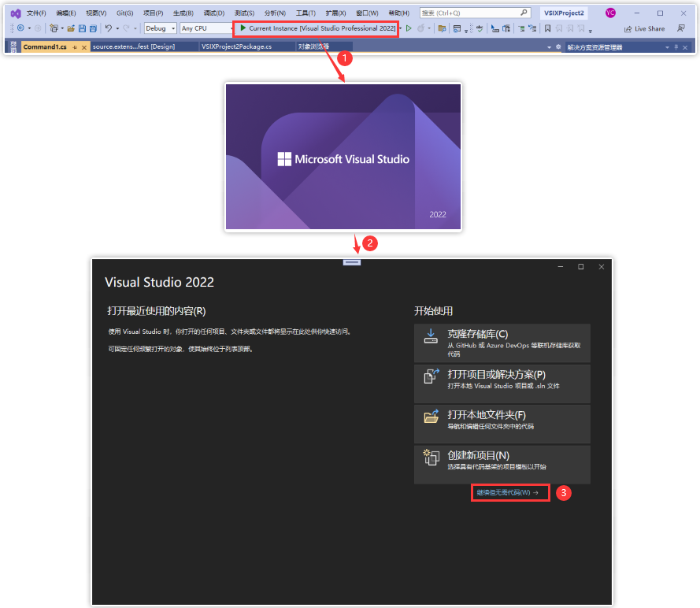The image size is (700, 608).
Task: Click the Navigate Backward arrow icon
Action: 20,28
